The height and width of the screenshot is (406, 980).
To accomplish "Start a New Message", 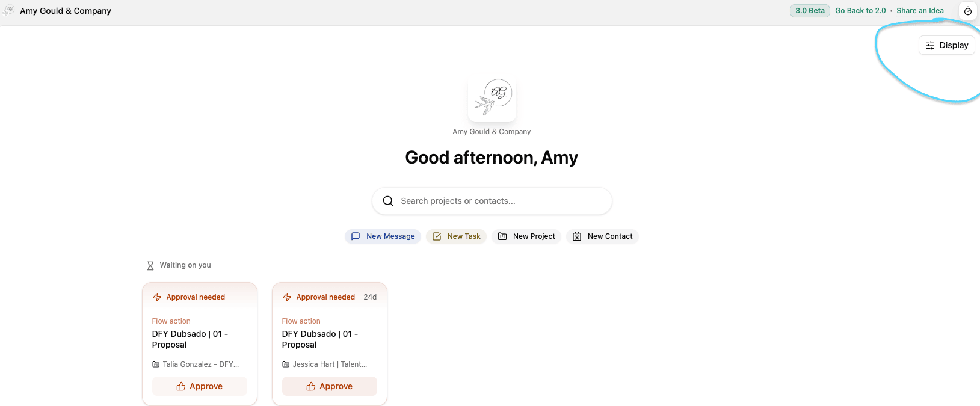I will pyautogui.click(x=383, y=236).
